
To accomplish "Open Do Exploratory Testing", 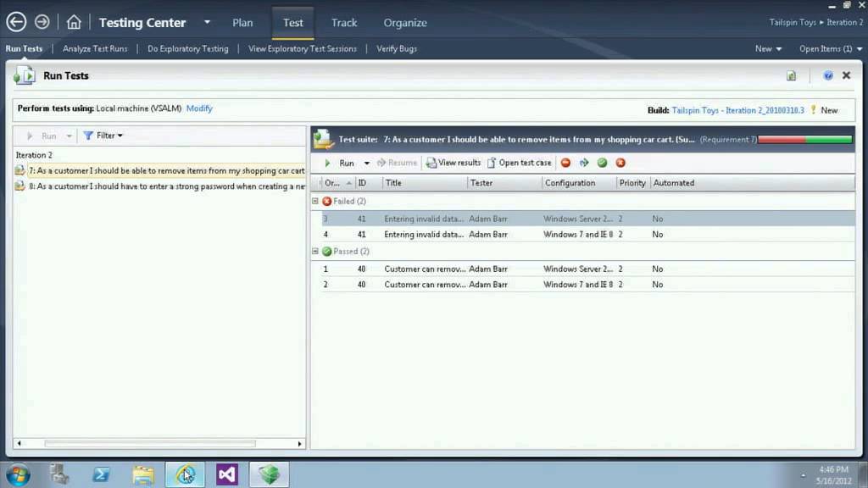I will (187, 48).
